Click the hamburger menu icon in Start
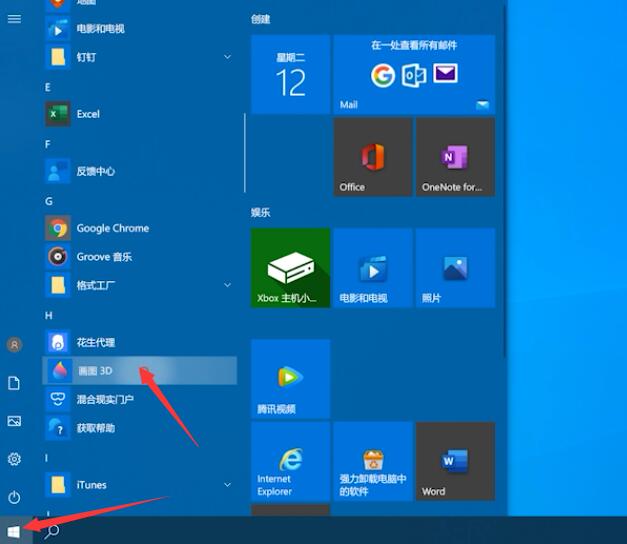 point(14,19)
